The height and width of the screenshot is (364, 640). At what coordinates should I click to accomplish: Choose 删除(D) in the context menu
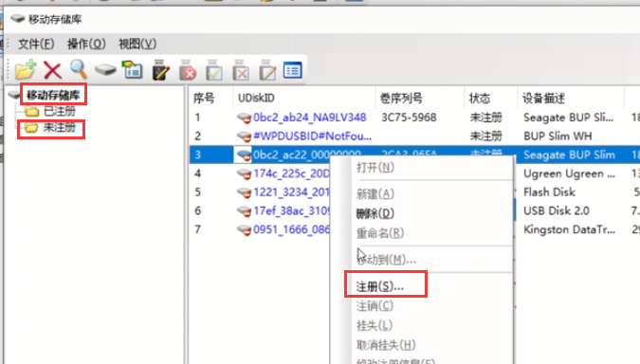(375, 213)
